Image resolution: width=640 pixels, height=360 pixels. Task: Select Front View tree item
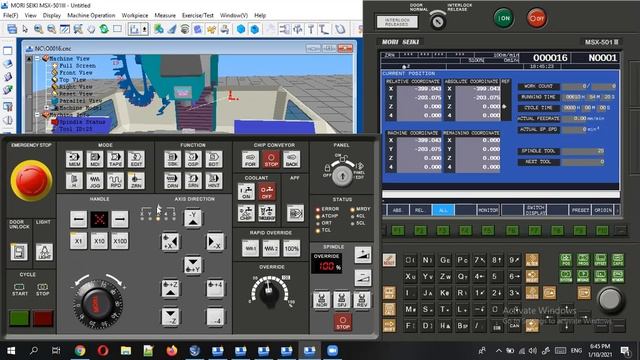(76, 73)
